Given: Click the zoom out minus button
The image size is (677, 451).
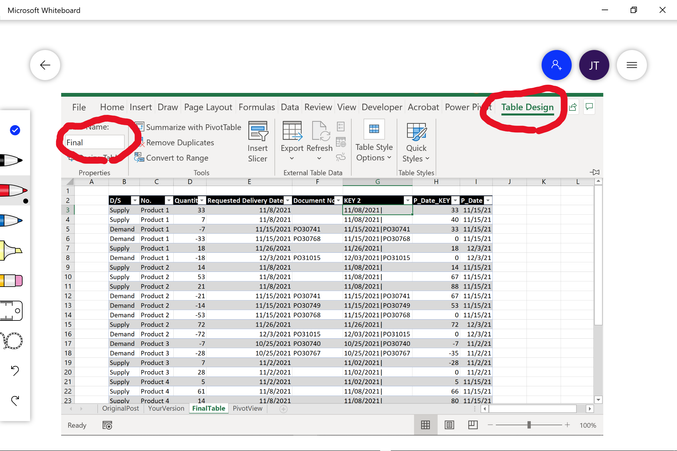Looking at the screenshot, I should pos(490,425).
